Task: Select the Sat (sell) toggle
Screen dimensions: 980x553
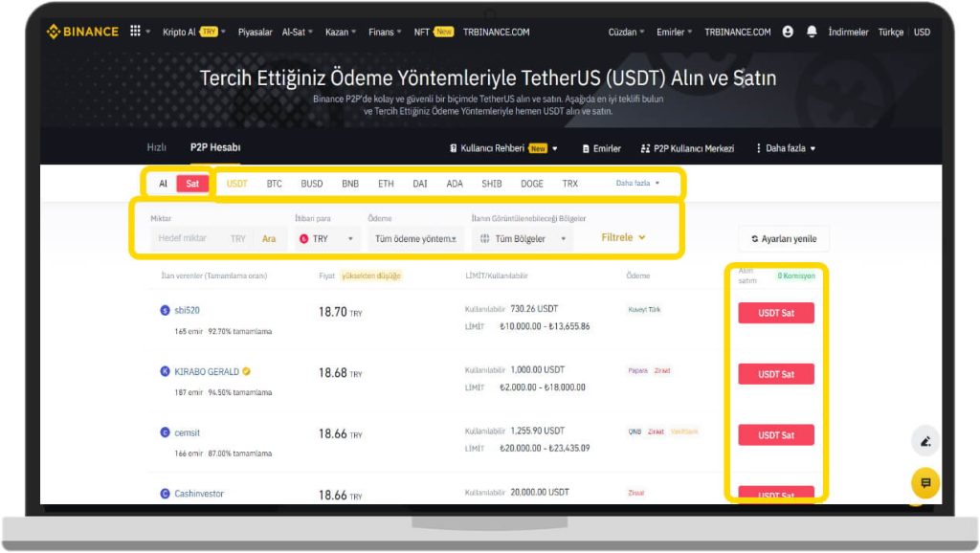Action: [192, 184]
